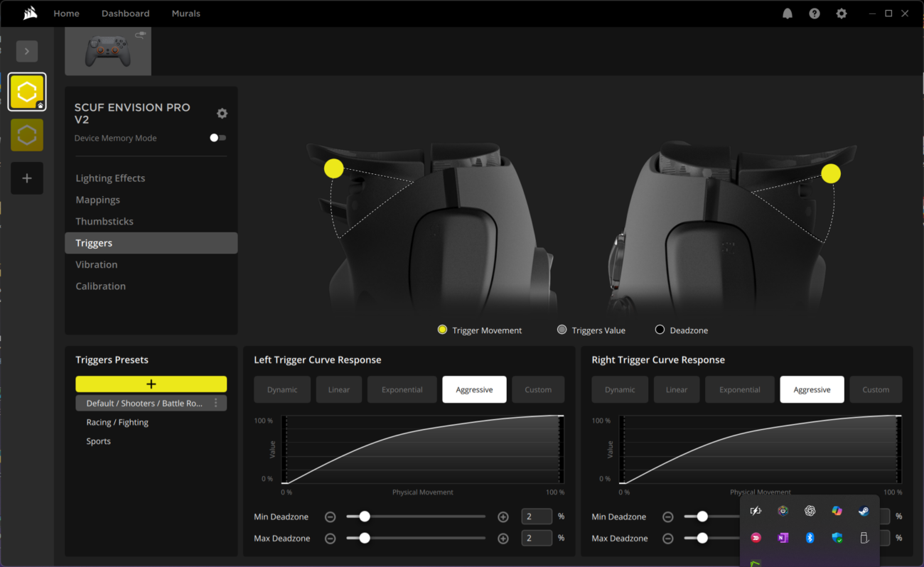Select Aggressive for left trigger curve
The height and width of the screenshot is (567, 924).
click(474, 389)
